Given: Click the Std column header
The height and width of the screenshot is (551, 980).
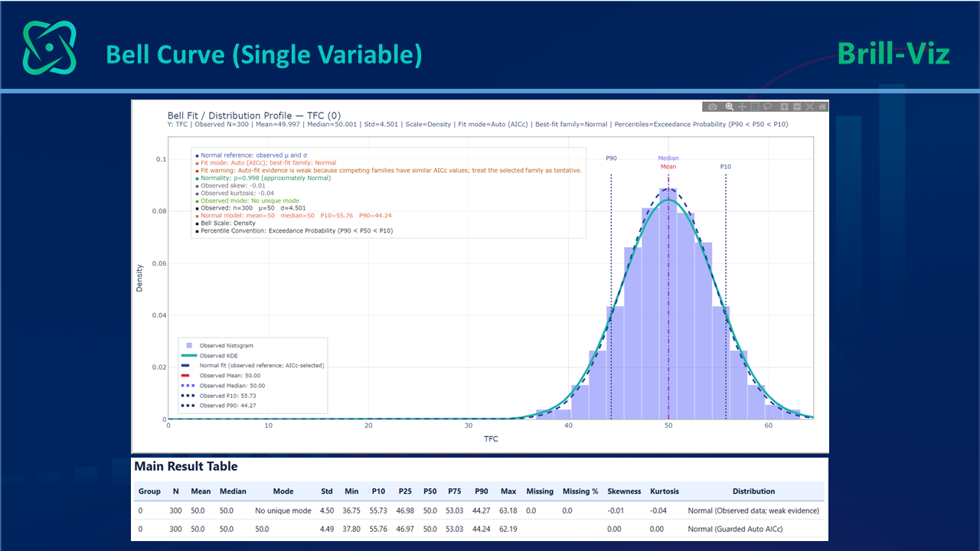Looking at the screenshot, I should (327, 491).
